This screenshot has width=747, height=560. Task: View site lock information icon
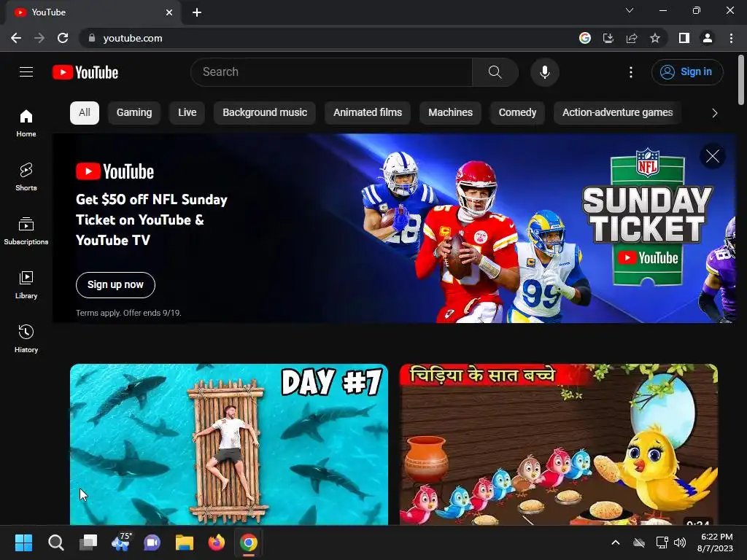click(x=92, y=38)
